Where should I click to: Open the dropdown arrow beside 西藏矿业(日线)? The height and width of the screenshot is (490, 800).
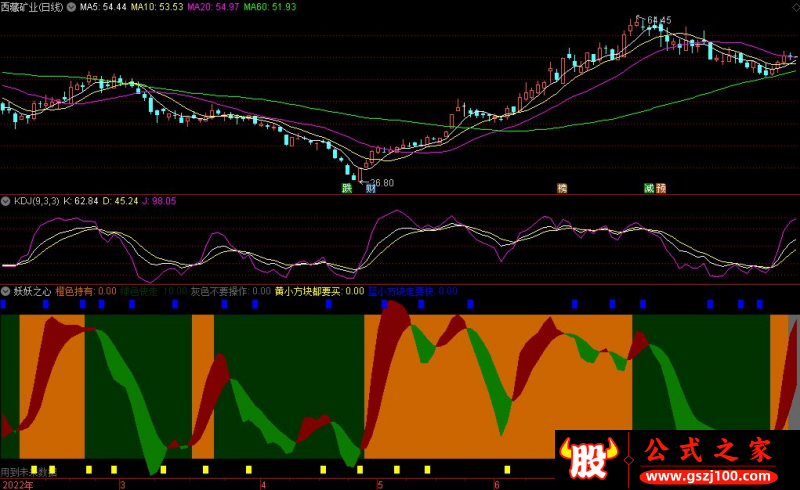[71, 7]
